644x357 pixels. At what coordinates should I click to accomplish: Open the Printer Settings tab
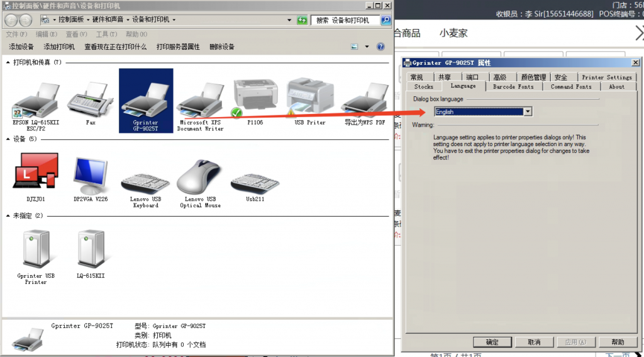click(606, 77)
